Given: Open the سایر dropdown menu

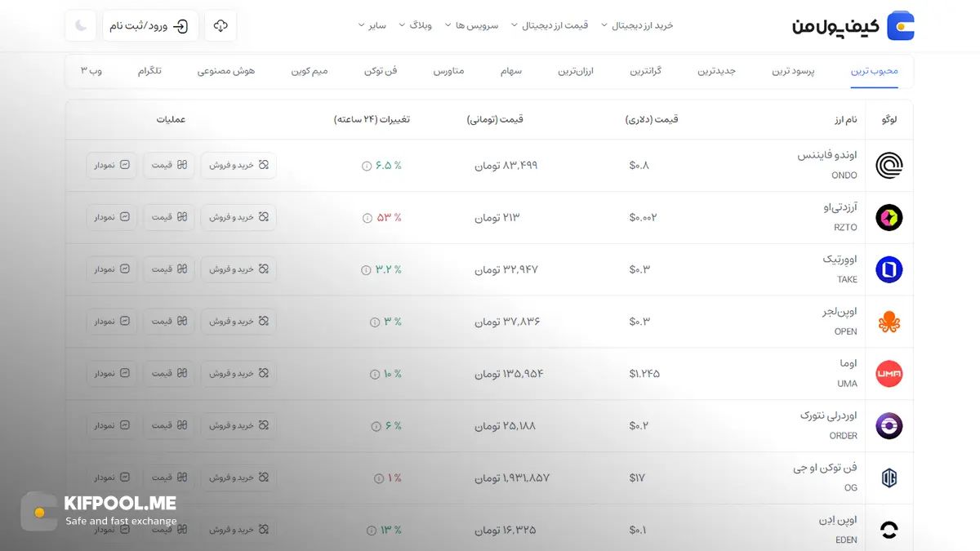Looking at the screenshot, I should click(x=372, y=25).
